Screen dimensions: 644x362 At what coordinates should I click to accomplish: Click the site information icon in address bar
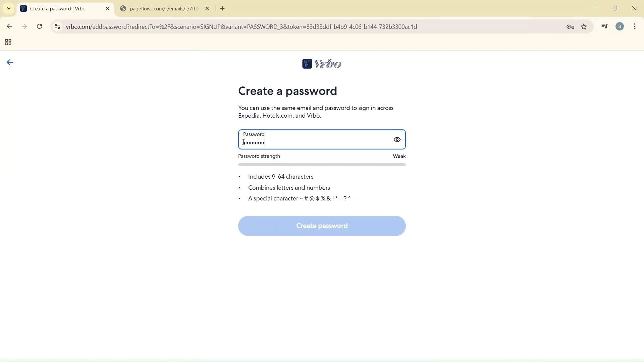(57, 26)
